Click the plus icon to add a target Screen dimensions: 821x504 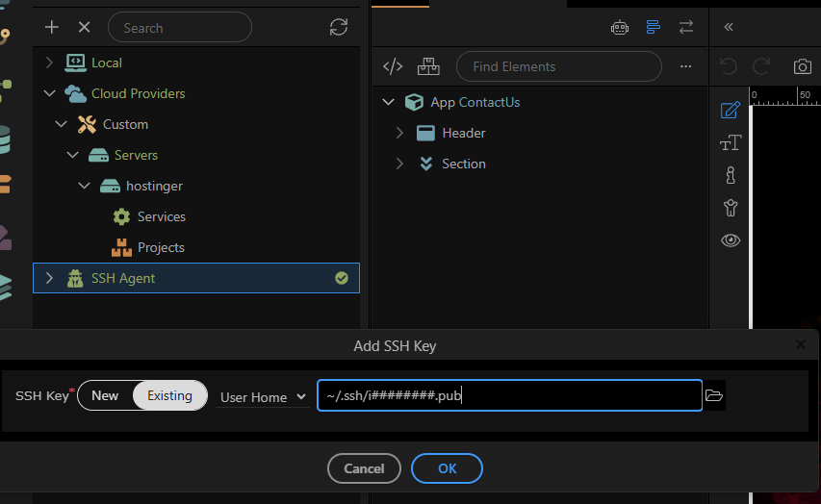coord(51,27)
